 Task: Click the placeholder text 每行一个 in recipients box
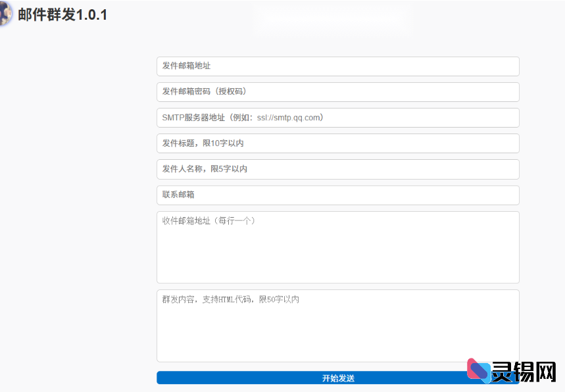tap(233, 220)
